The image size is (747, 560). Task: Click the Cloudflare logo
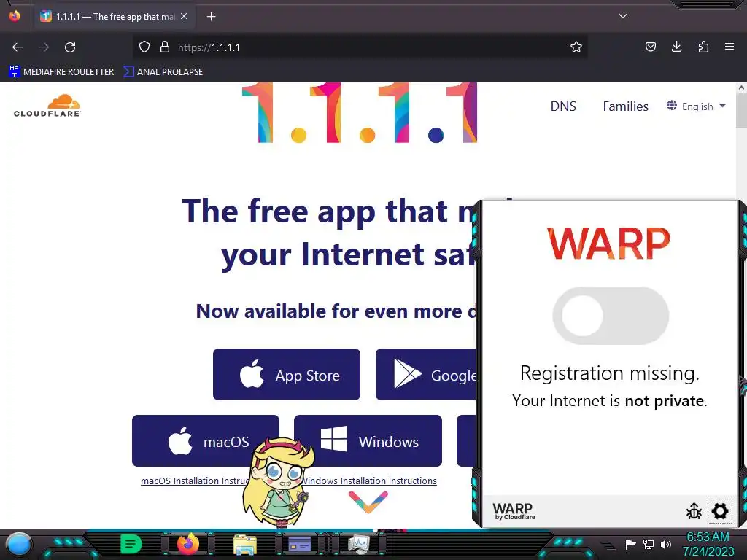47,105
